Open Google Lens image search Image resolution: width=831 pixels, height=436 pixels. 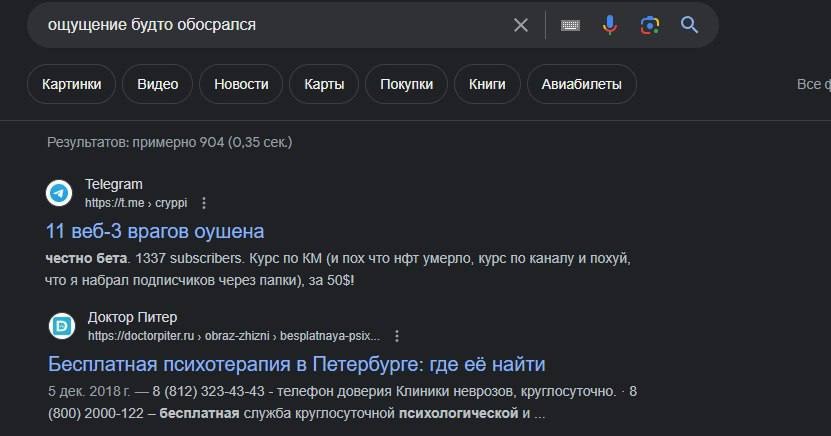[x=650, y=25]
